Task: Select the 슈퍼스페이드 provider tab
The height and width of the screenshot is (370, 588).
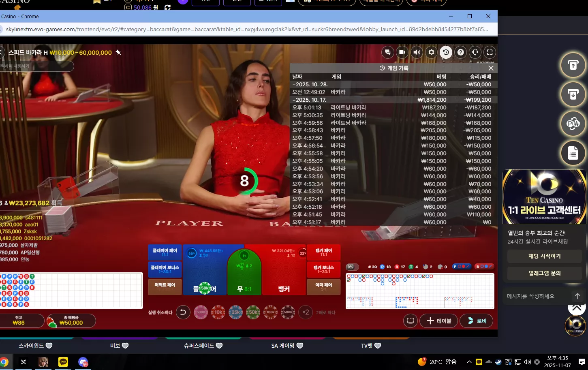Action: coord(203,346)
